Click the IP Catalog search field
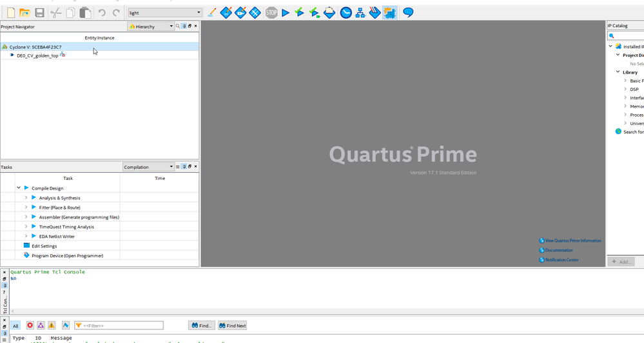 pyautogui.click(x=625, y=35)
